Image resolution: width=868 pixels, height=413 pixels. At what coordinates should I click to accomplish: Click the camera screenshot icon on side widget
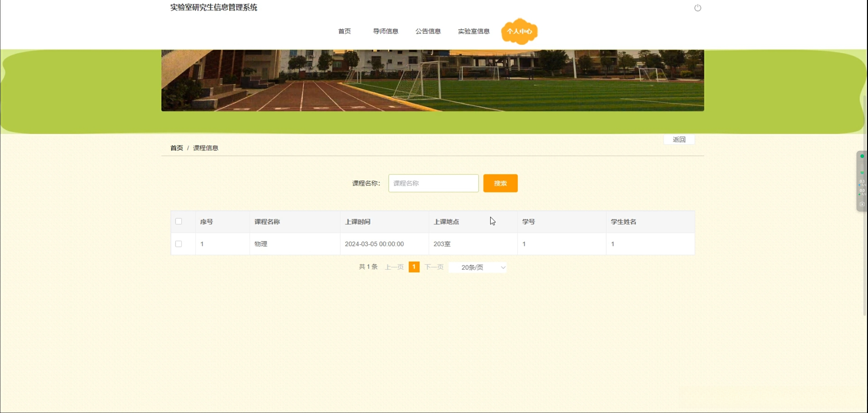(x=862, y=204)
